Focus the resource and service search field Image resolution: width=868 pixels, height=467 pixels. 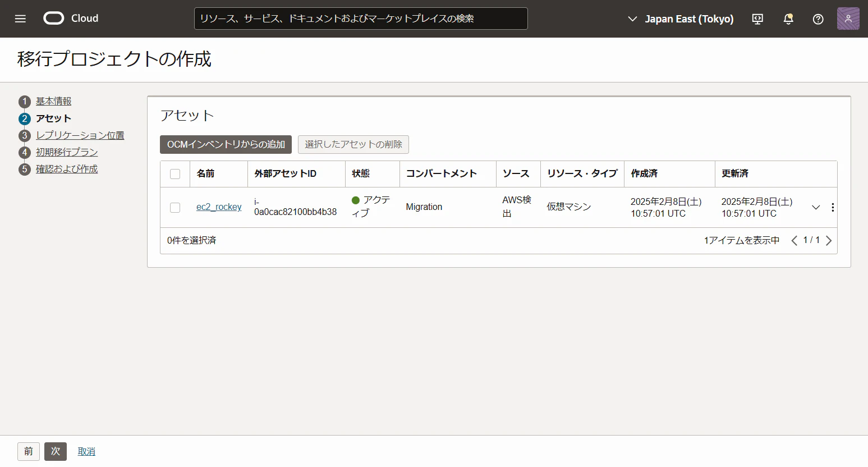[361, 19]
